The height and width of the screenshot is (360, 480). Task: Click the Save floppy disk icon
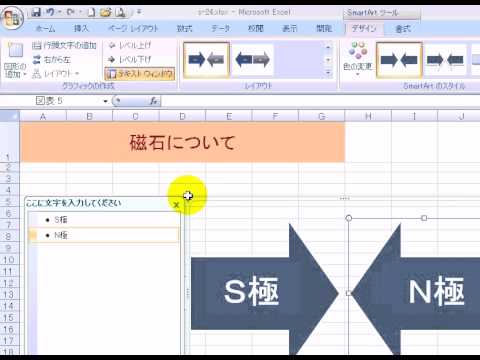tap(36, 13)
